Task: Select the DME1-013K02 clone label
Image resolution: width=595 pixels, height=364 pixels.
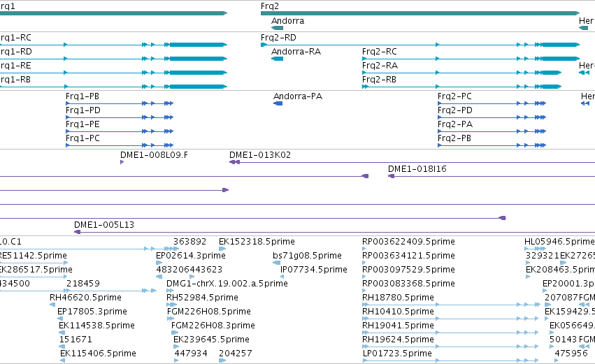Action: (260, 155)
